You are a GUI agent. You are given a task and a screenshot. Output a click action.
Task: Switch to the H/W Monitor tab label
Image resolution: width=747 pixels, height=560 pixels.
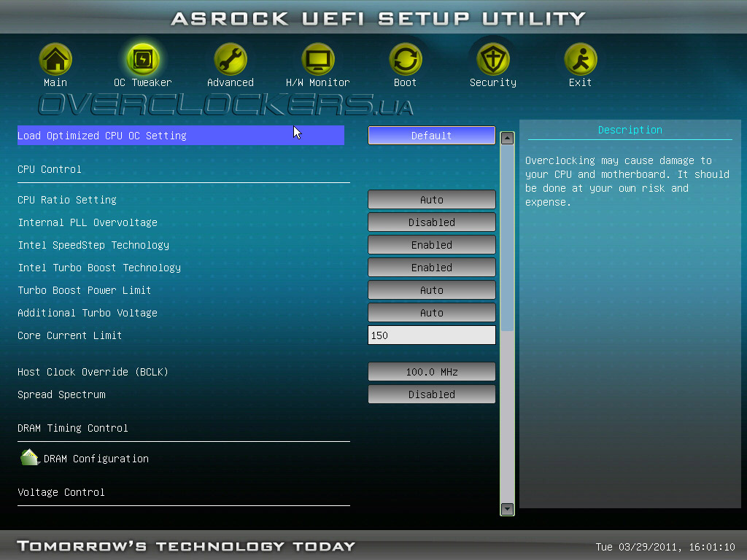tap(318, 82)
